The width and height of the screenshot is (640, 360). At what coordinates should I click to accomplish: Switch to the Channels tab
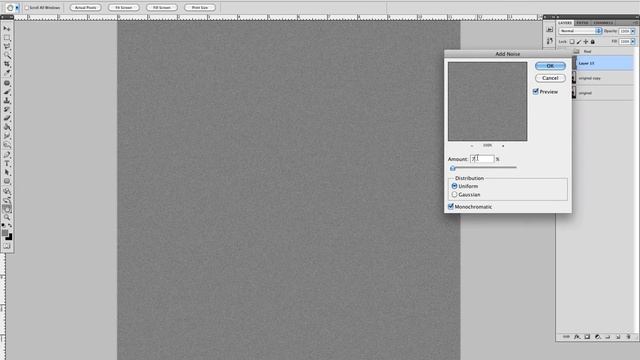[603, 23]
